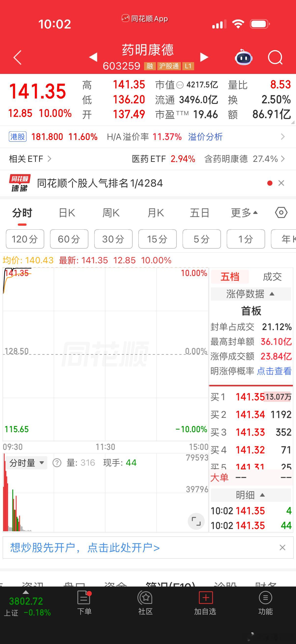Open 含药明康德 27.4% chevron

(283, 159)
